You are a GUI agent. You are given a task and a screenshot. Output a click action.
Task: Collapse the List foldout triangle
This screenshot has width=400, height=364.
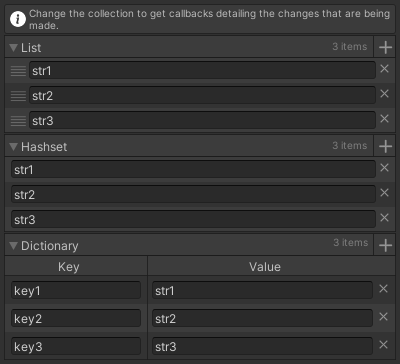pyautogui.click(x=13, y=48)
